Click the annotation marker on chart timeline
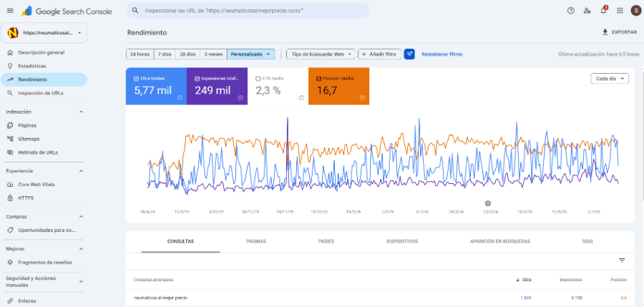Image resolution: width=644 pixels, height=307 pixels. pos(487,203)
